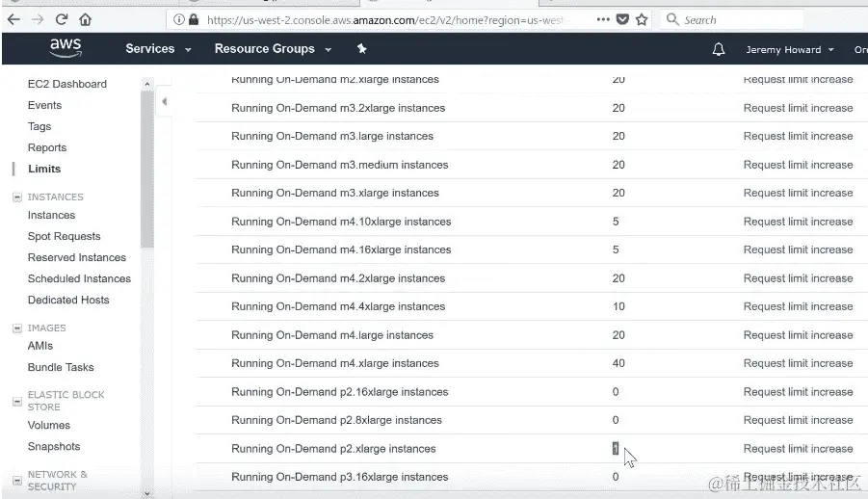Request limit increase for m3.large instances

[x=798, y=136]
